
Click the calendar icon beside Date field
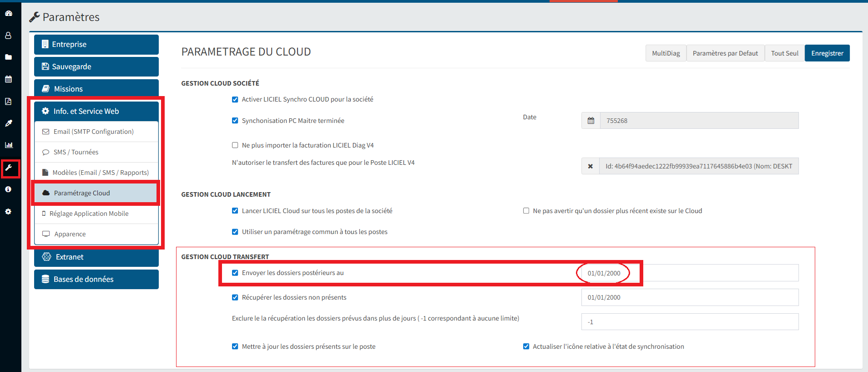pyautogui.click(x=590, y=121)
